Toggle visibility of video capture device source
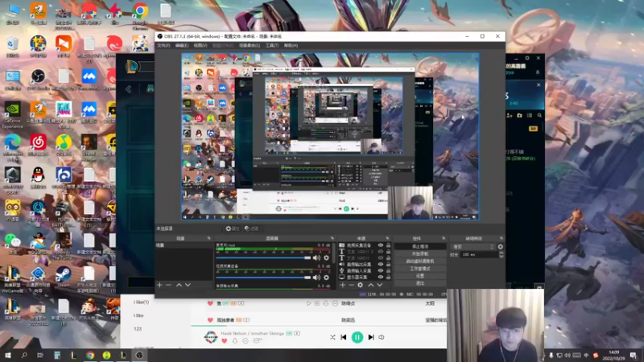 coord(381,245)
